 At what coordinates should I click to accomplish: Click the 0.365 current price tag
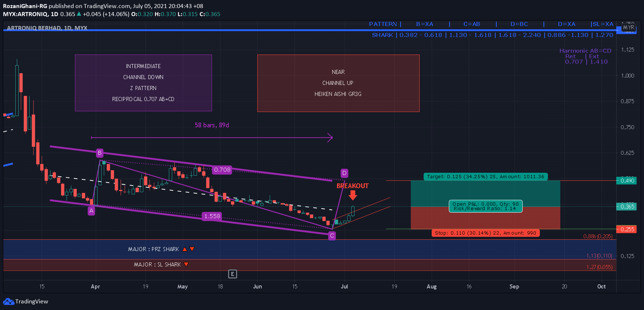pyautogui.click(x=627, y=206)
